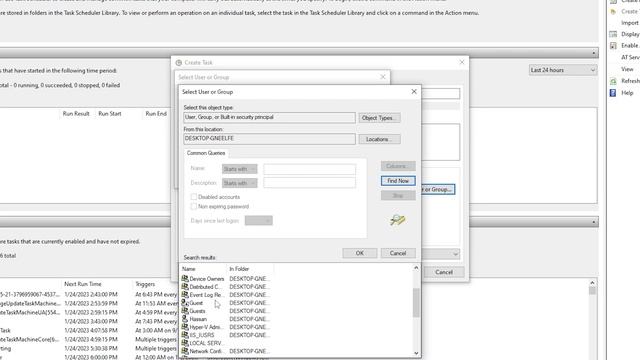Sort results by Name column header
This screenshot has height=360, width=640.
(203, 269)
